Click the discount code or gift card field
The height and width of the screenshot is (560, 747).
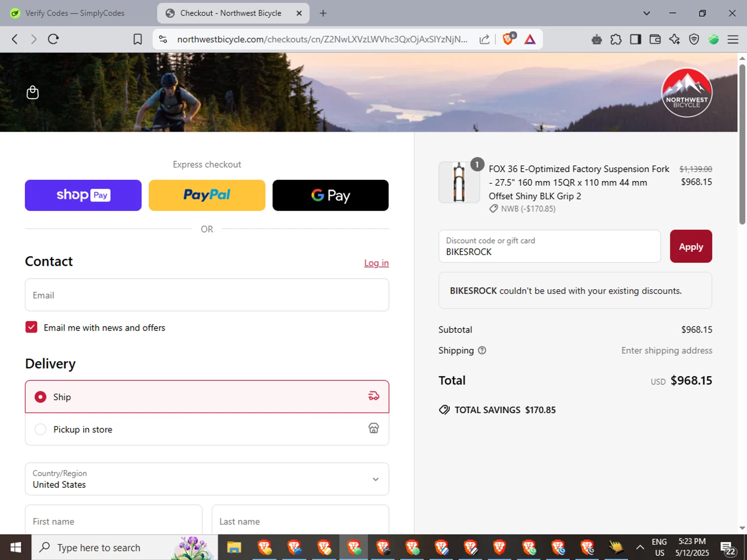[549, 246]
